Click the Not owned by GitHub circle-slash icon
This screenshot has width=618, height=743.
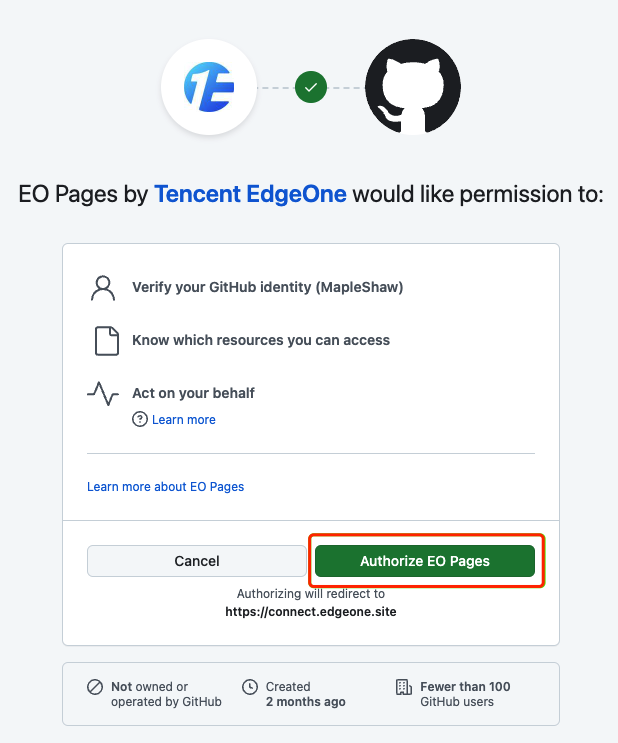[95, 687]
